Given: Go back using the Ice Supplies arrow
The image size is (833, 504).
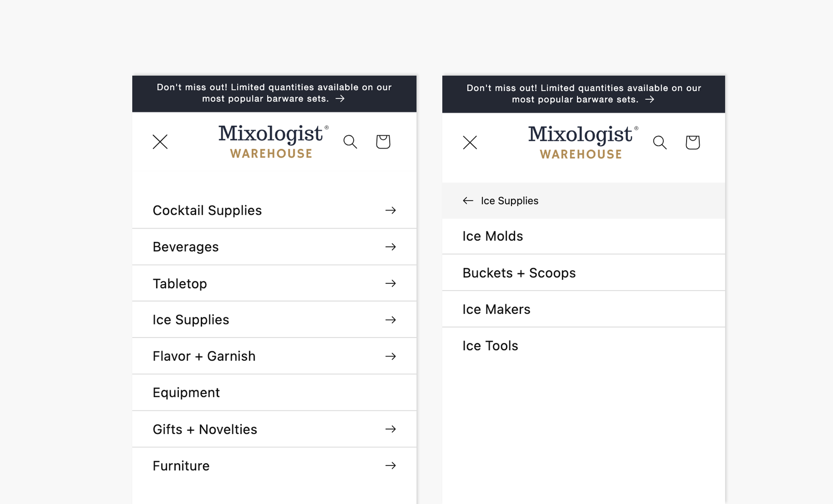Looking at the screenshot, I should (468, 201).
